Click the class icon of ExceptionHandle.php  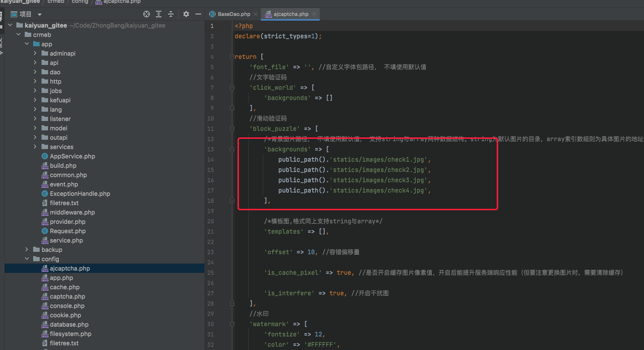click(45, 193)
